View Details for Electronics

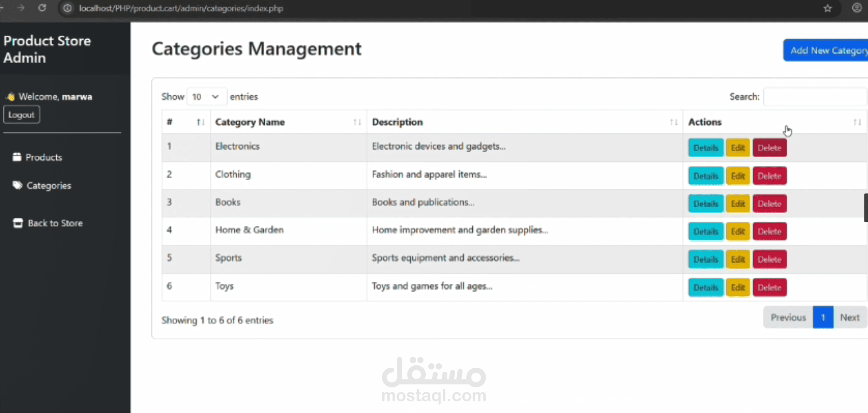(x=706, y=148)
